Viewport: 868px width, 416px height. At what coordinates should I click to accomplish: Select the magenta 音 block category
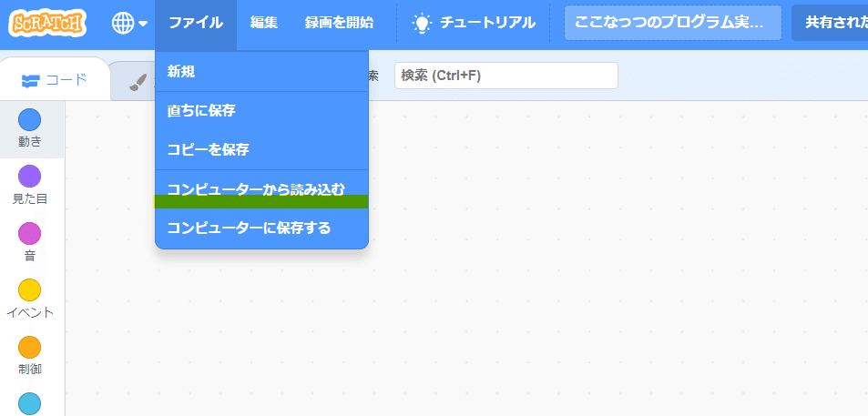point(29,242)
